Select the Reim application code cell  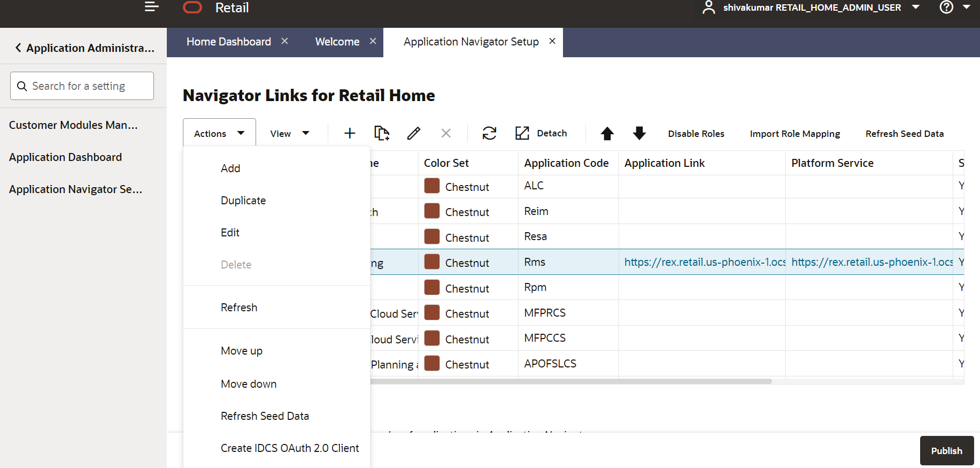pos(568,211)
